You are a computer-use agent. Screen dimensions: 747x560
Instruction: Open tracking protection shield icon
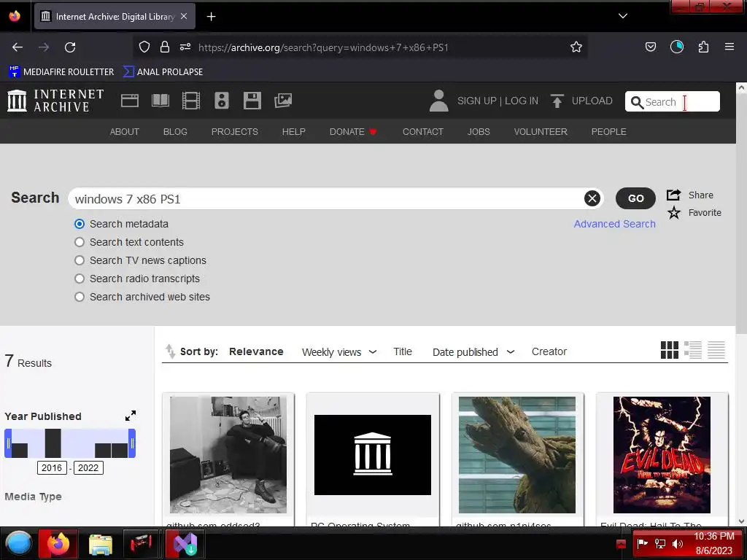click(144, 47)
